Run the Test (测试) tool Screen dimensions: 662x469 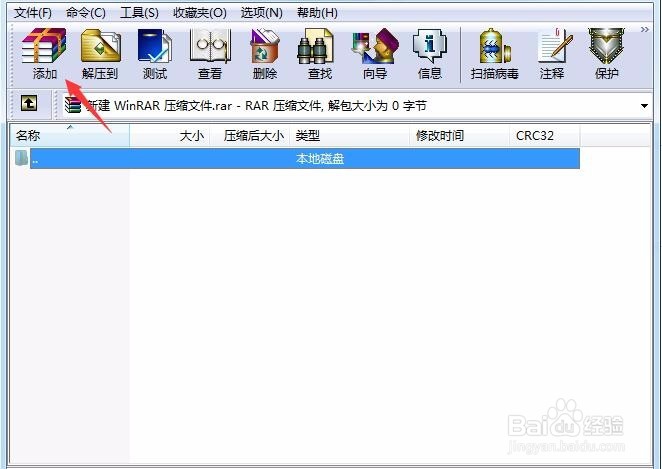coord(155,54)
